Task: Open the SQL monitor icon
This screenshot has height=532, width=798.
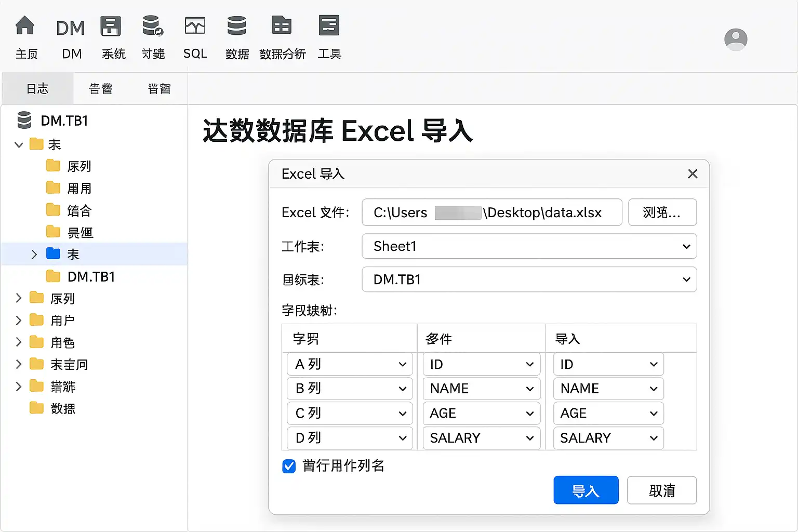Action: point(195,26)
